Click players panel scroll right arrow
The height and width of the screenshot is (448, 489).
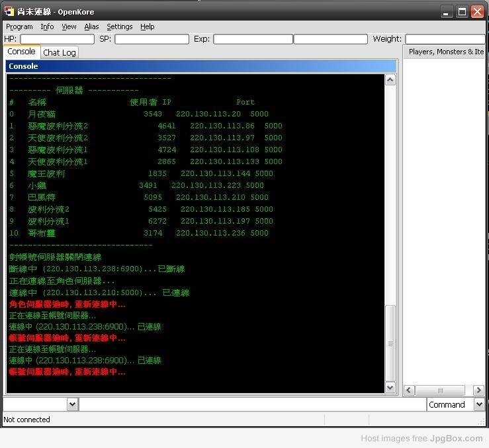click(478, 390)
